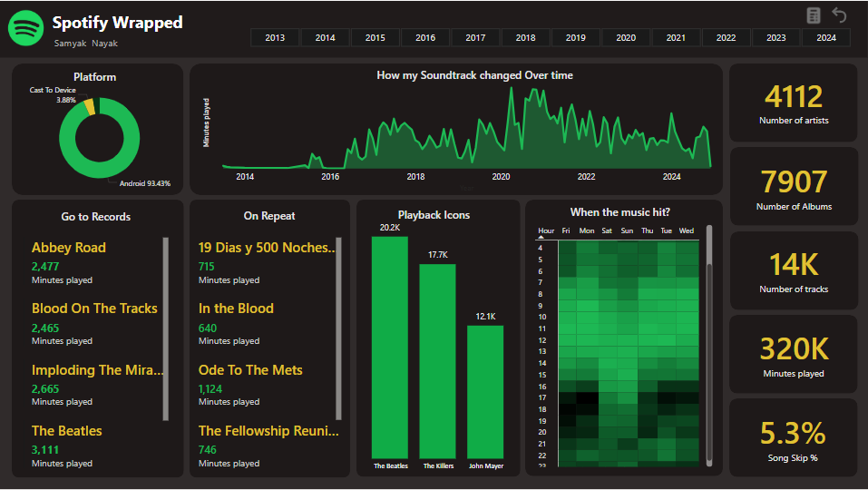Click the How my Soundtrack changed title

pyautogui.click(x=475, y=75)
